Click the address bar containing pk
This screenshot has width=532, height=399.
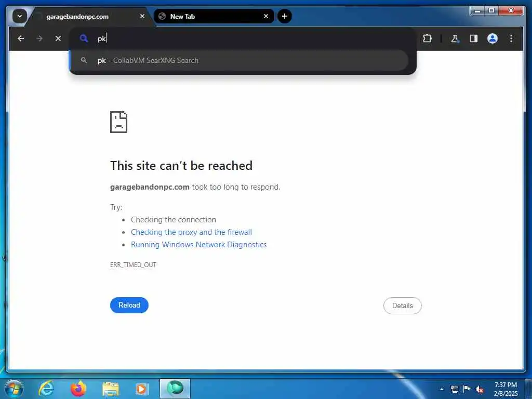click(242, 38)
